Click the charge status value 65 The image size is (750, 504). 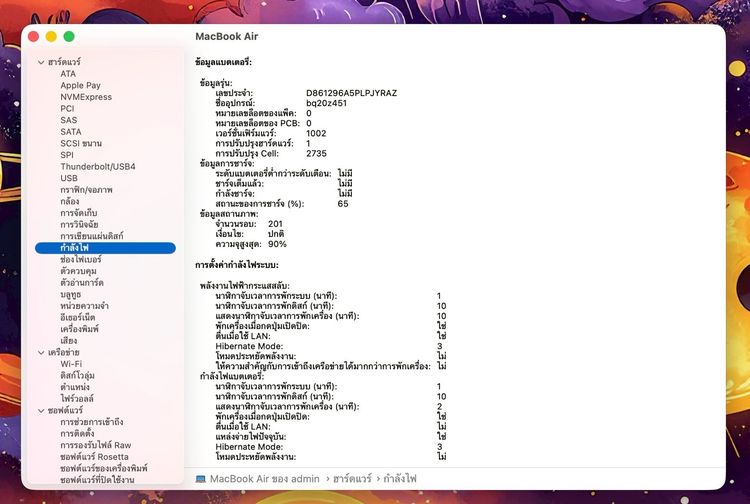pyautogui.click(x=343, y=204)
